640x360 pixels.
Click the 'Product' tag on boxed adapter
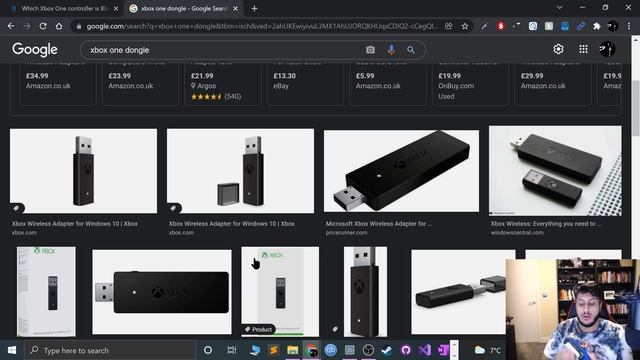point(259,329)
